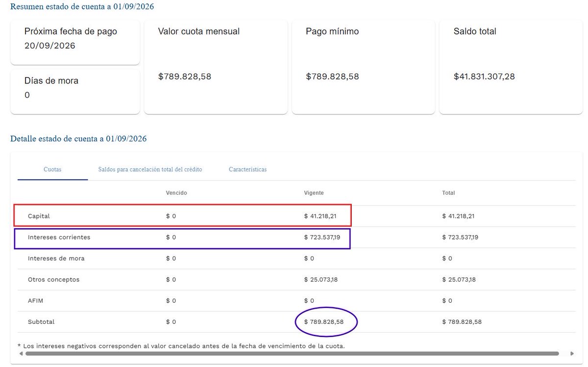The width and height of the screenshot is (588, 367).
Task: Click Subtotal Vigente value $ 789.828,58
Action: point(324,322)
